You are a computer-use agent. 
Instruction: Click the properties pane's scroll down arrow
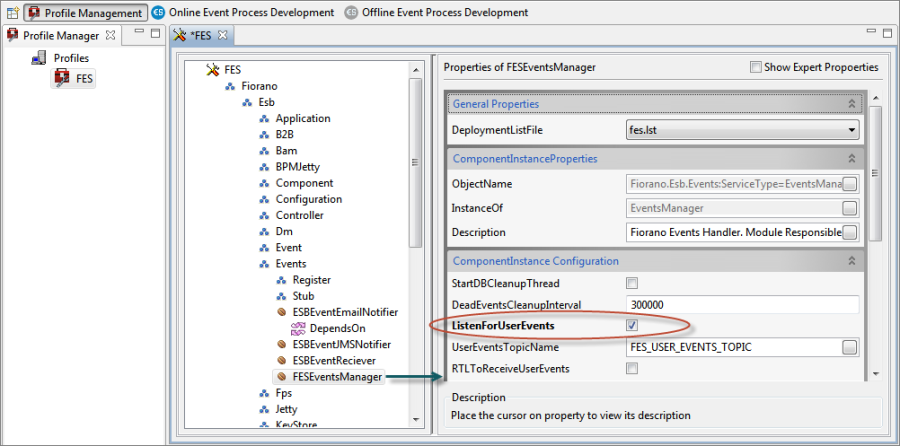pos(875,374)
